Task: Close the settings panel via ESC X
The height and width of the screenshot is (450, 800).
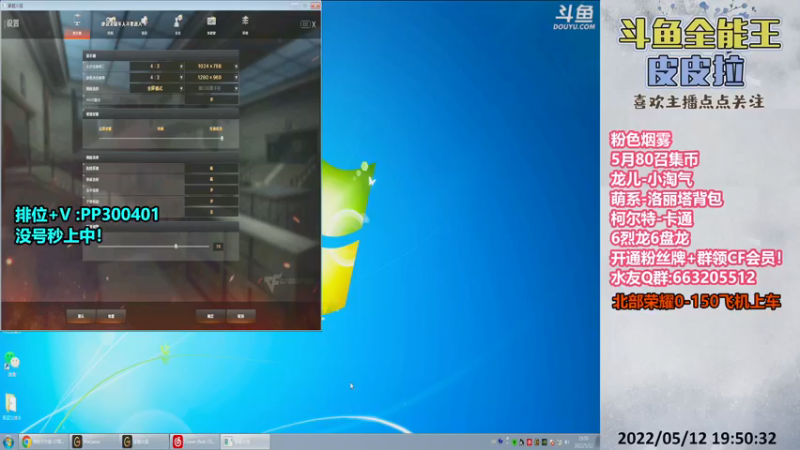Action: pos(308,24)
